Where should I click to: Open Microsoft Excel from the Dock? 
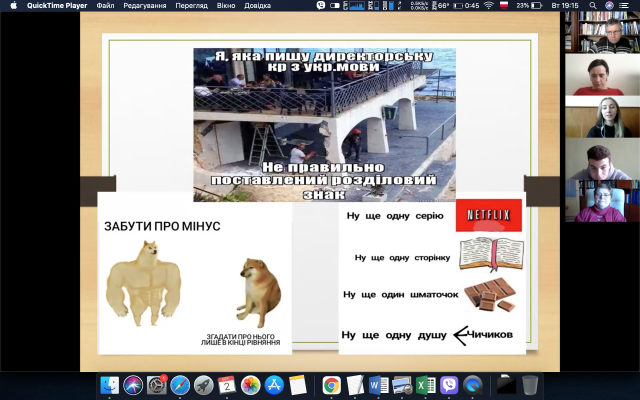click(426, 385)
